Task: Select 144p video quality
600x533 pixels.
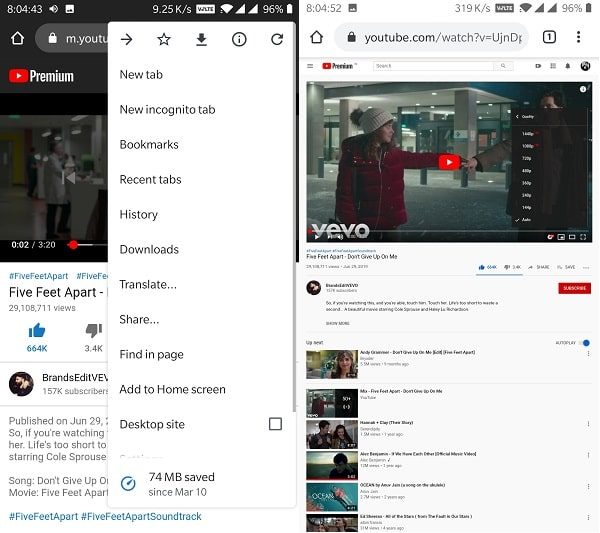Action: point(527,207)
